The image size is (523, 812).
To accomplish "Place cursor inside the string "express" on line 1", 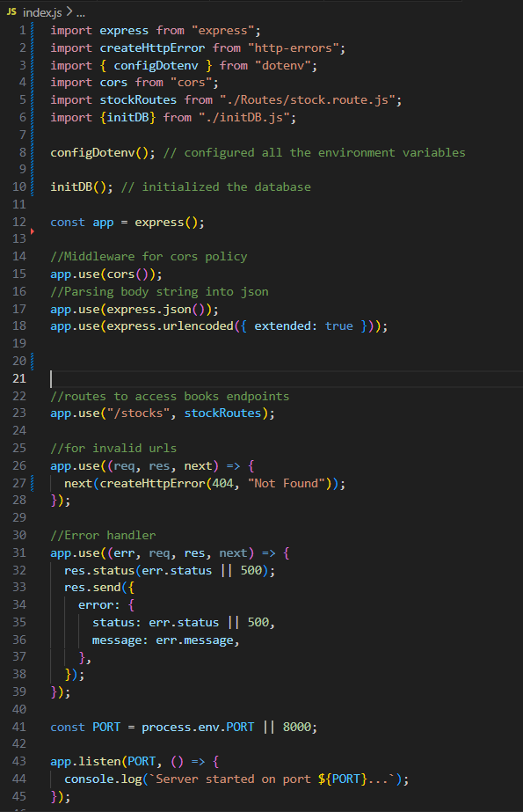I will 222,30.
